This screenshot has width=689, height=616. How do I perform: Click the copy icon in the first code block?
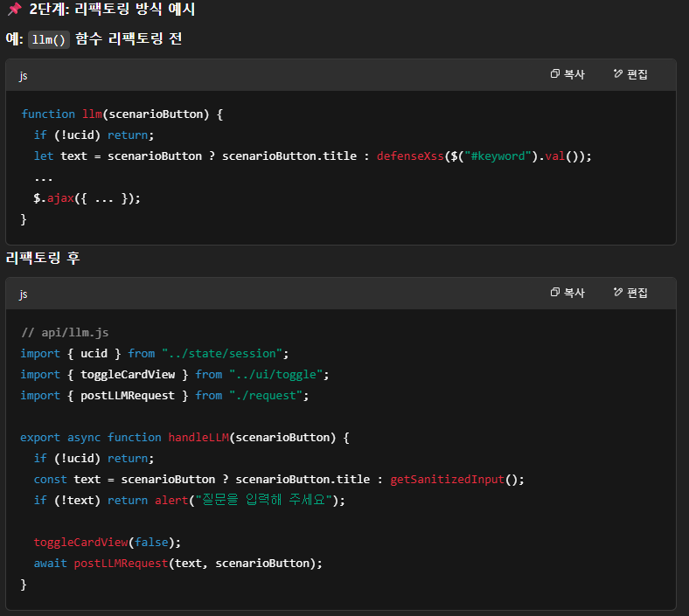(555, 75)
